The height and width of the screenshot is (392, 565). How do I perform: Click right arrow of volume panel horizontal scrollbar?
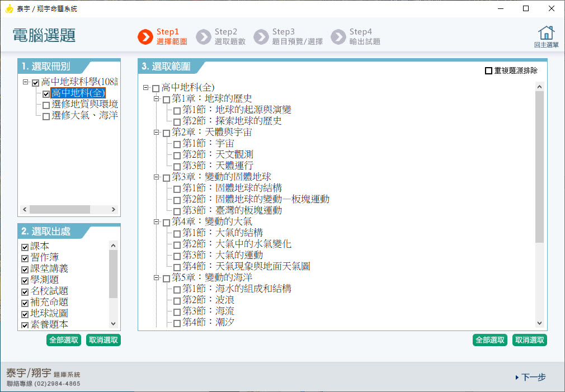coord(113,209)
